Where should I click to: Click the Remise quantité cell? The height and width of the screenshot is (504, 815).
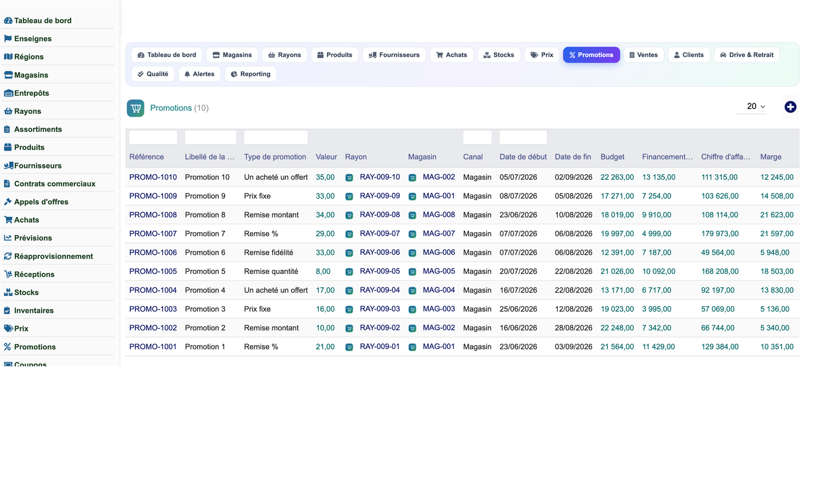coord(271,271)
